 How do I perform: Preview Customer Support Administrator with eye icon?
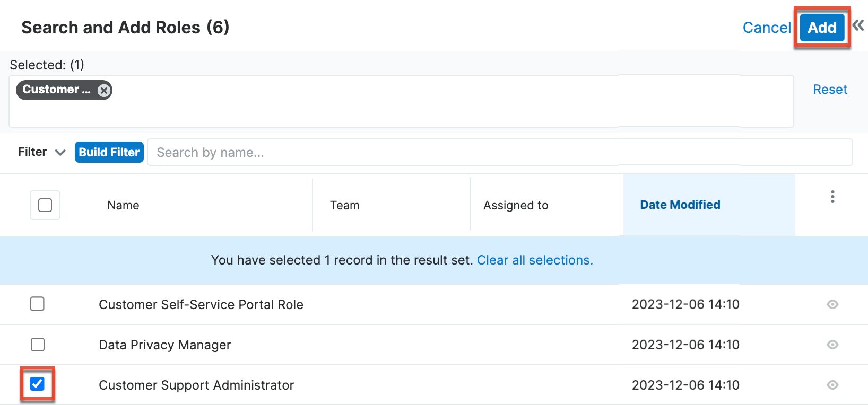pos(832,385)
